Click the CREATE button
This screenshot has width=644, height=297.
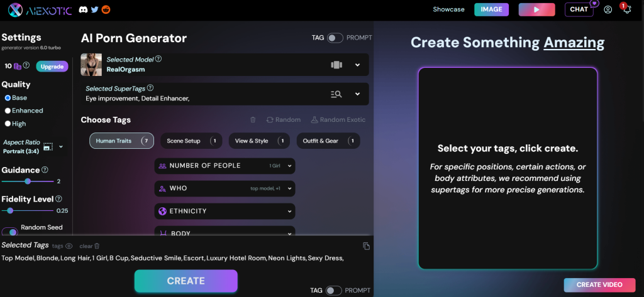point(186,281)
